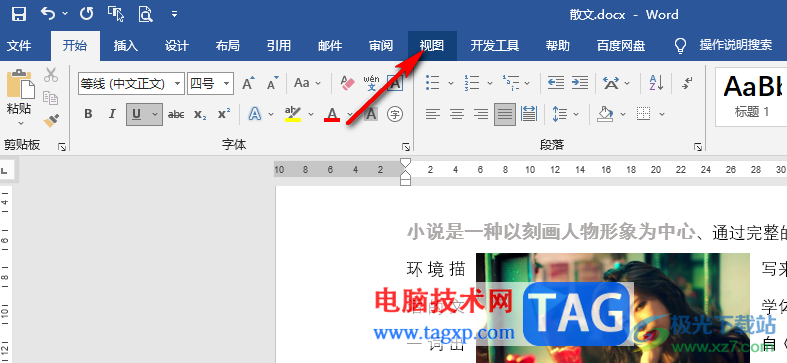Open the Change Case Aa dropdown

tap(307, 83)
